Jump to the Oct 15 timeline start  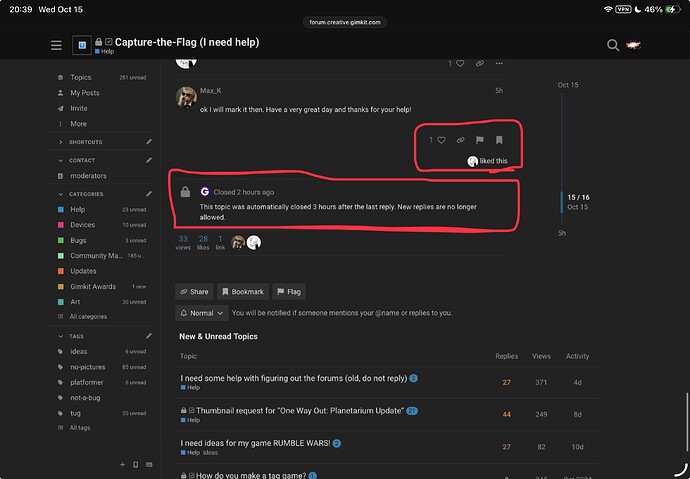(x=568, y=85)
